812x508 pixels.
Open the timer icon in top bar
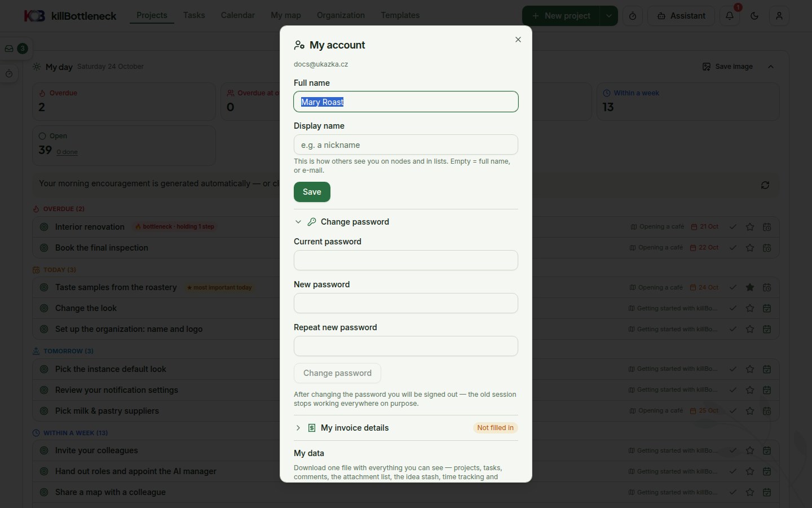tap(633, 16)
